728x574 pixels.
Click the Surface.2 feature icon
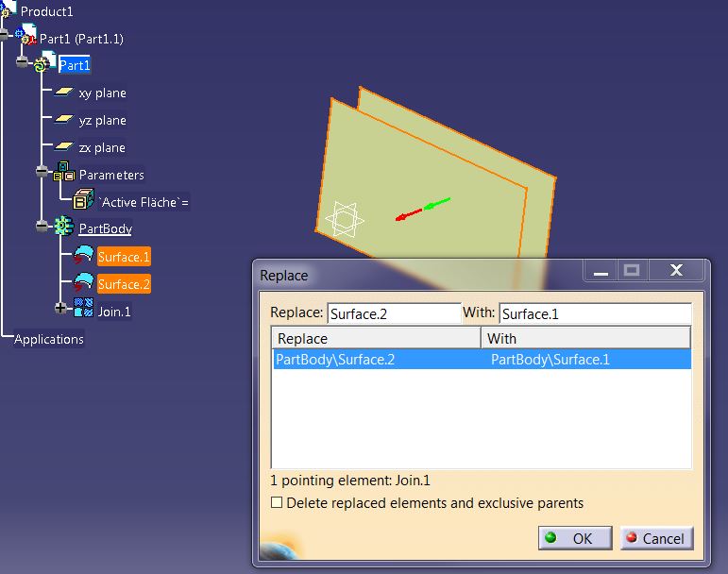point(84,282)
